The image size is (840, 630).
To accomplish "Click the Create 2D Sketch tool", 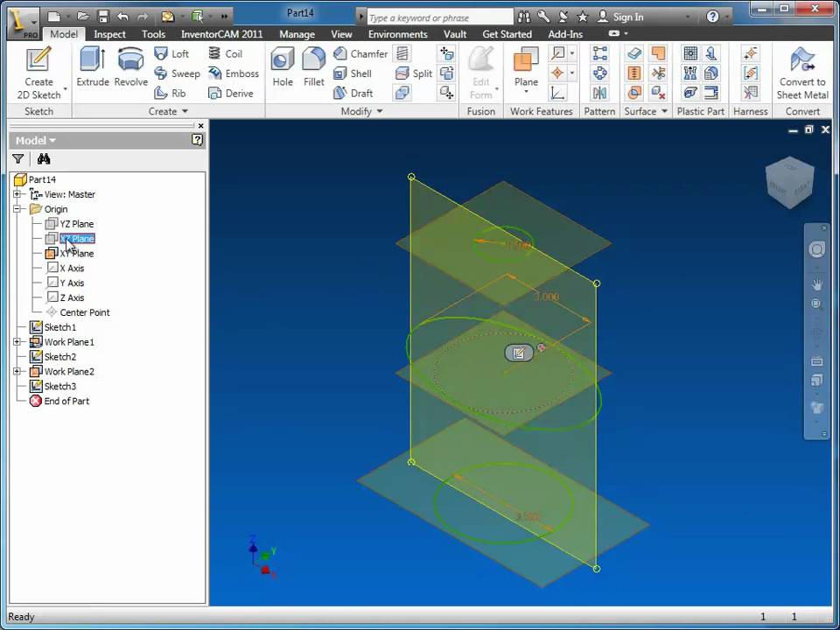I will (x=38, y=73).
